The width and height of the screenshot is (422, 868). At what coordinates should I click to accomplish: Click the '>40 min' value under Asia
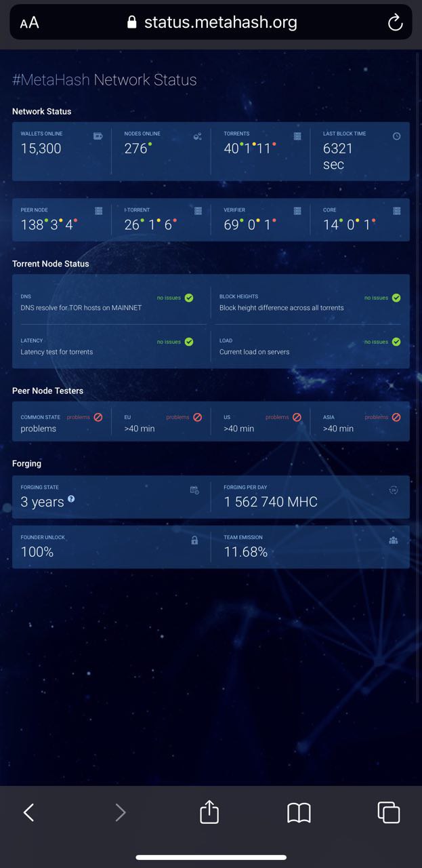tap(338, 429)
